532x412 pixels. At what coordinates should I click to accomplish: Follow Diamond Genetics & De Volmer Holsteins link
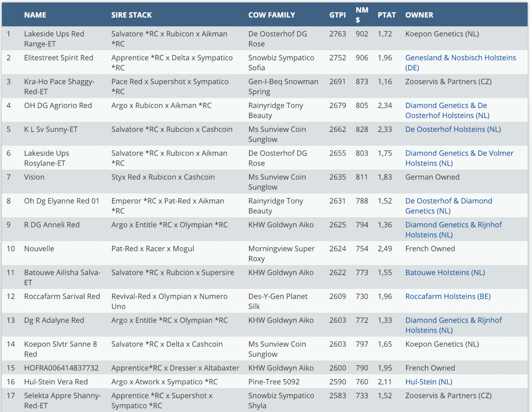coord(459,153)
